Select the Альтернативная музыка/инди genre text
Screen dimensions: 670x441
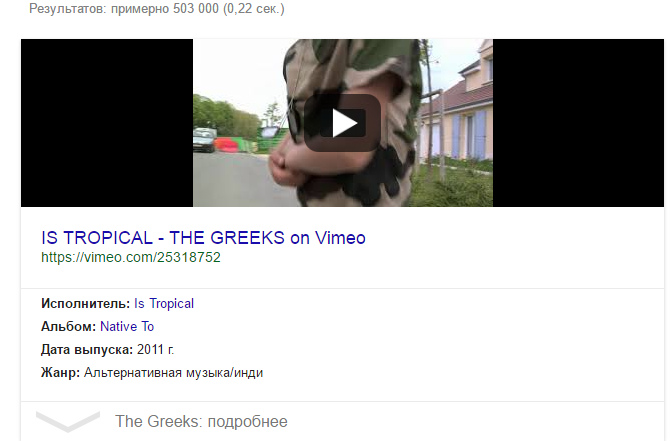pyautogui.click(x=173, y=373)
